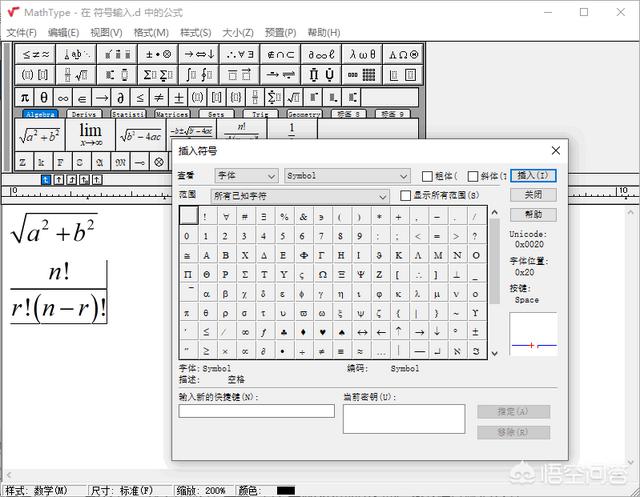Viewport: 640px width, 497px height.
Task: Open the 样式(S) menu
Action: (x=196, y=33)
